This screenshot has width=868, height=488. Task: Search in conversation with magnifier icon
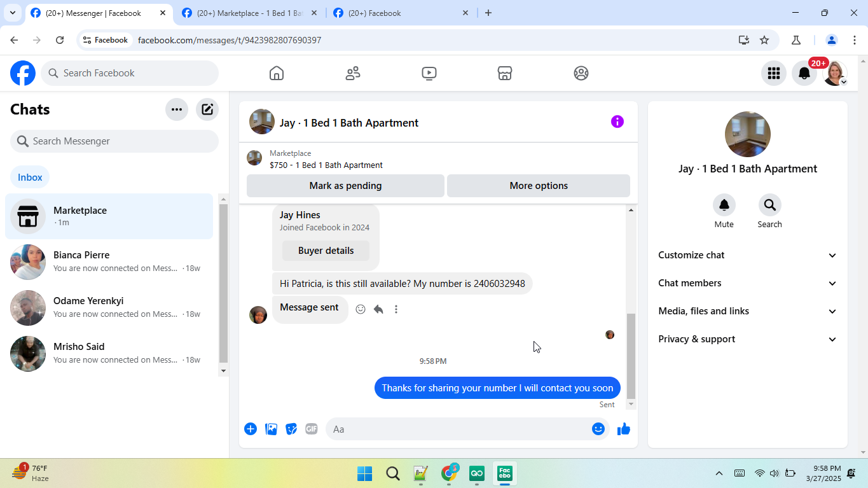click(x=770, y=205)
